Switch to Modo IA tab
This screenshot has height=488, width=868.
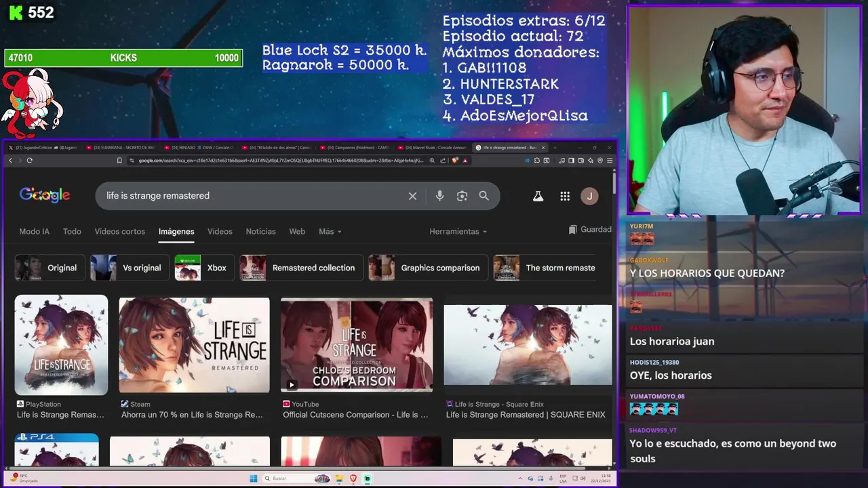[35, 232]
